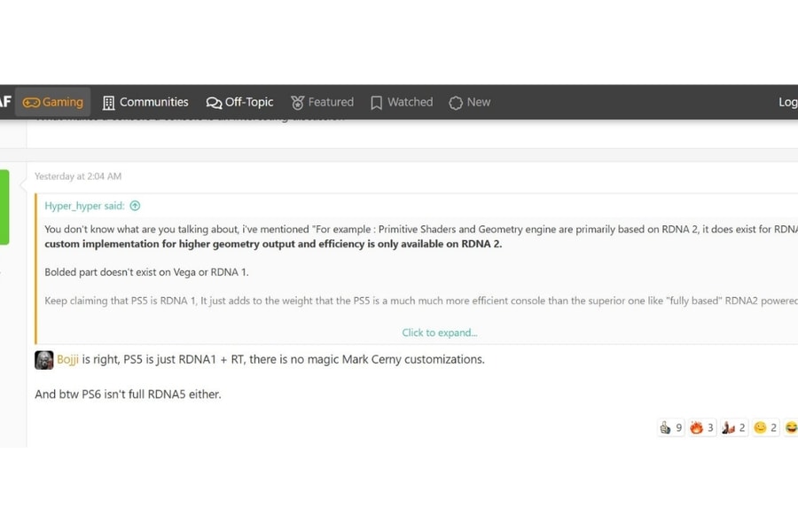
Task: Jump to quoted post via arrow icon
Action: (135, 206)
